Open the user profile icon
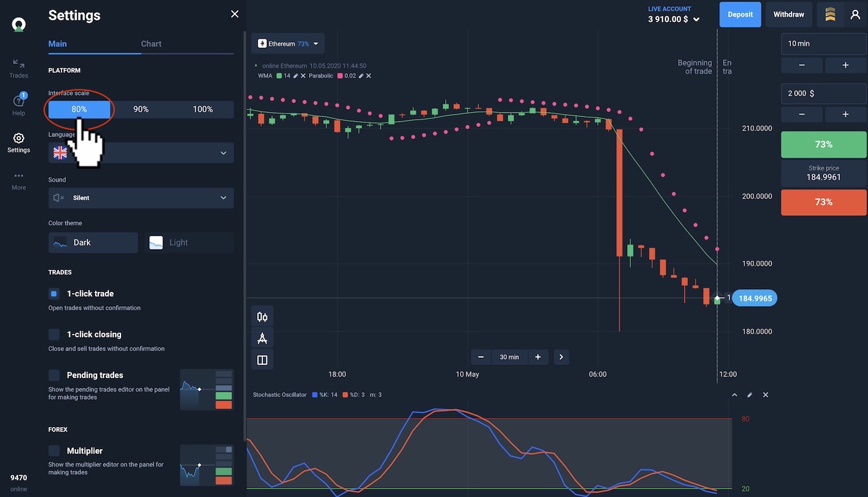Screen dimensions: 868x497 click(x=855, y=14)
